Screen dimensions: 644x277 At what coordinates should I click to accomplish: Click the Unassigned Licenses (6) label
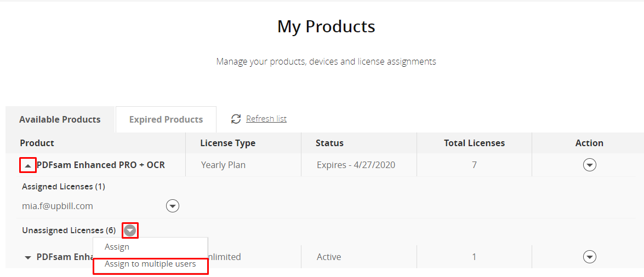coord(69,230)
